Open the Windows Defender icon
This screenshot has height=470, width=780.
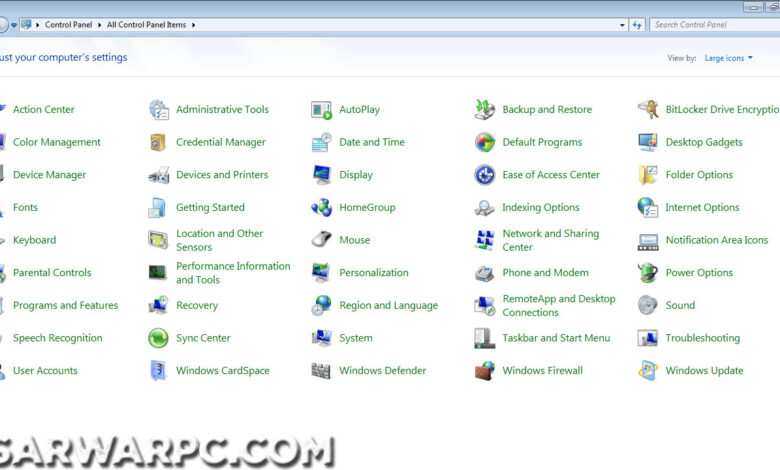(321, 371)
